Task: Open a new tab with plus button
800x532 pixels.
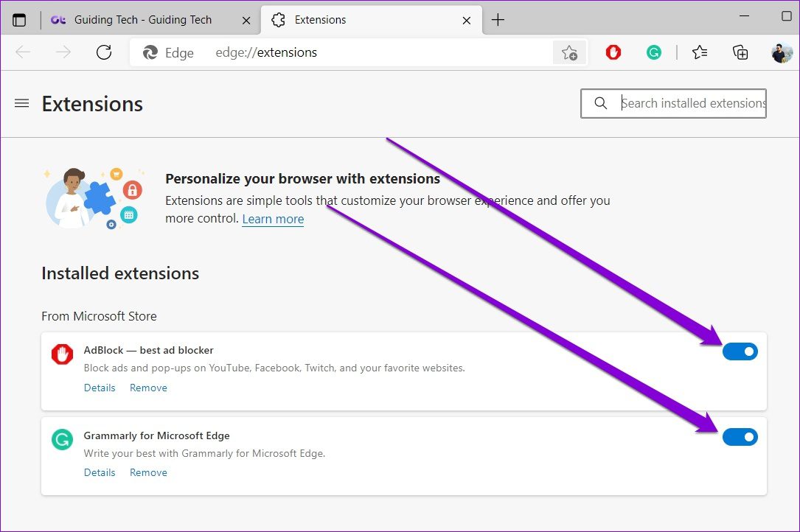Action: pos(498,20)
